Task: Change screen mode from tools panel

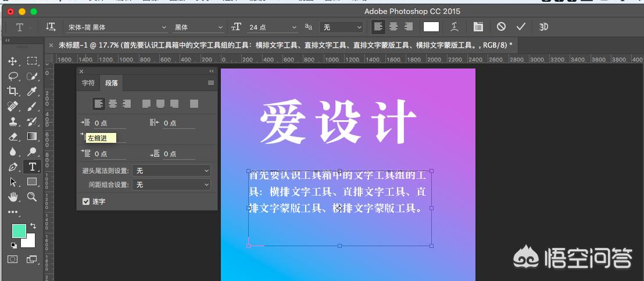Action: tap(31, 259)
